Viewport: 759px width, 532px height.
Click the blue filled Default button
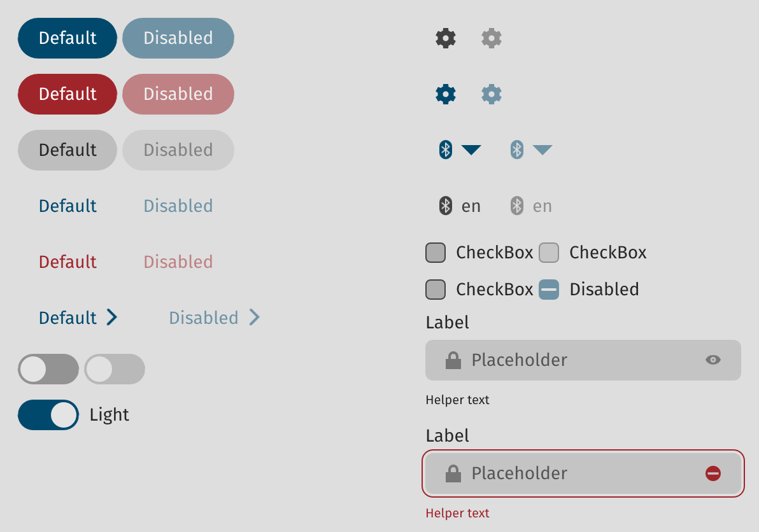[x=67, y=38]
